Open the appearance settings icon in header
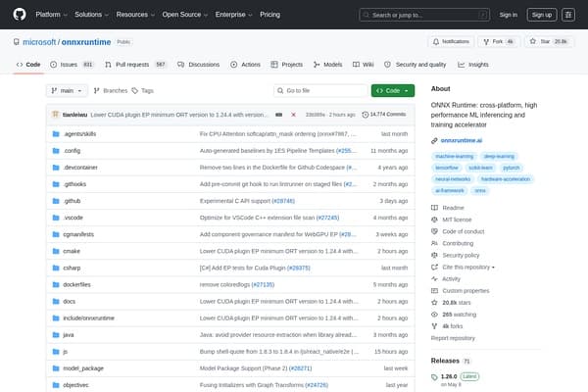This screenshot has height=392, width=588. tap(568, 15)
